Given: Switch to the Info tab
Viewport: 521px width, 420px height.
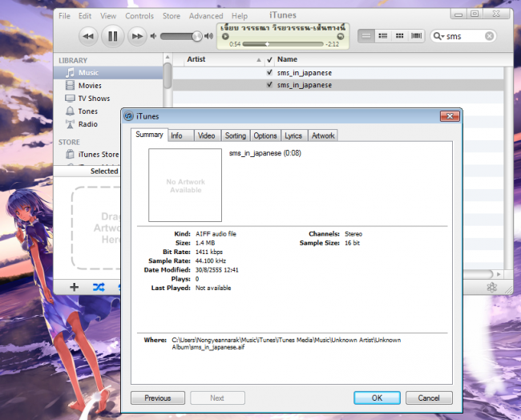Looking at the screenshot, I should pyautogui.click(x=180, y=135).
